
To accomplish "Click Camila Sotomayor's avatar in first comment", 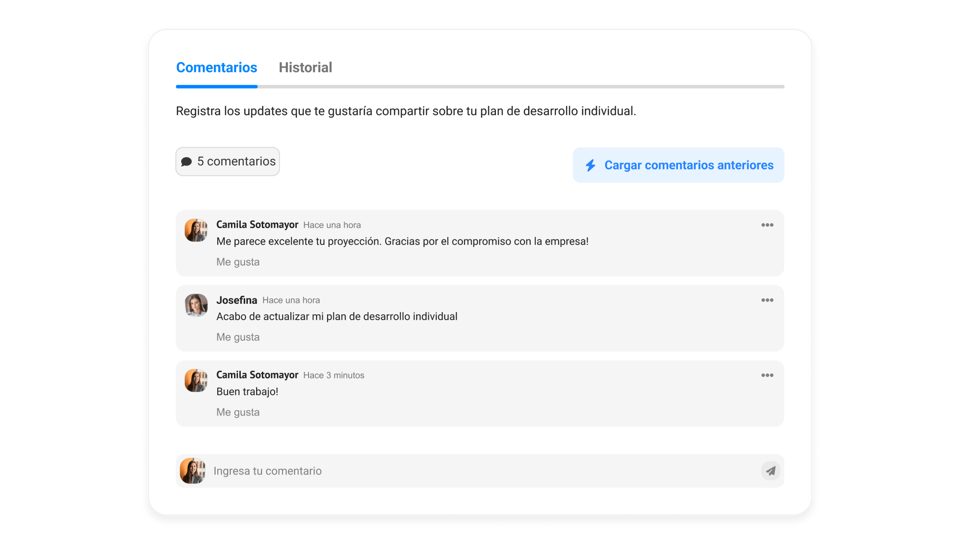I will [x=196, y=231].
